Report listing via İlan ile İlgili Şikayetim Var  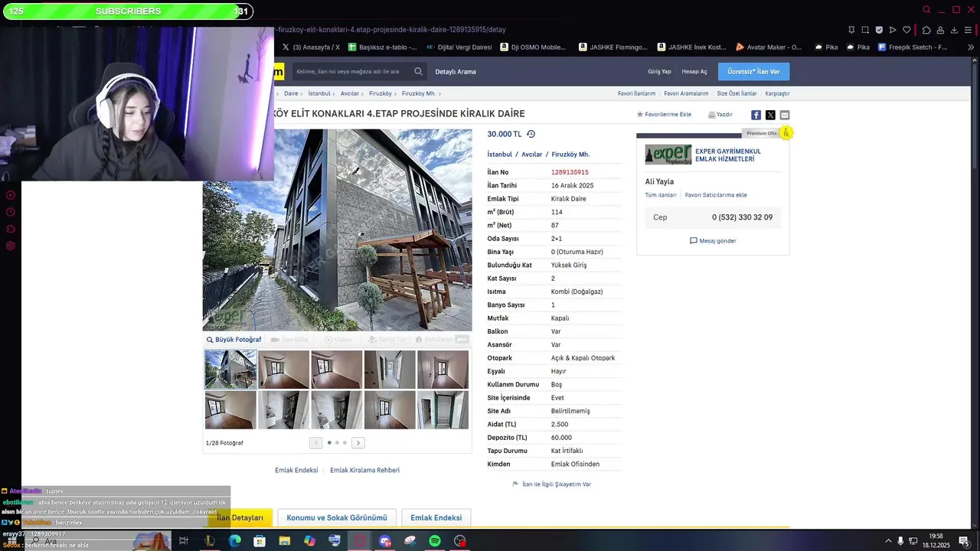click(x=551, y=484)
